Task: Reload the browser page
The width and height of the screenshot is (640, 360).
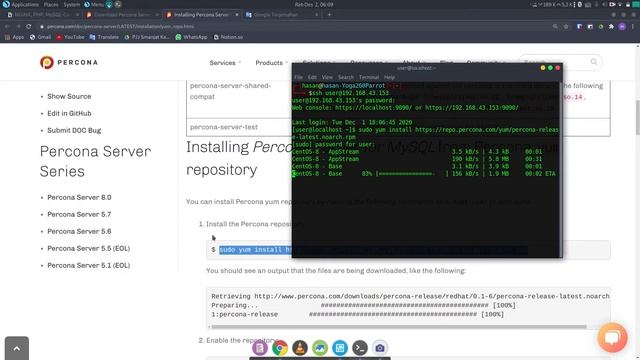Action: coord(29,27)
